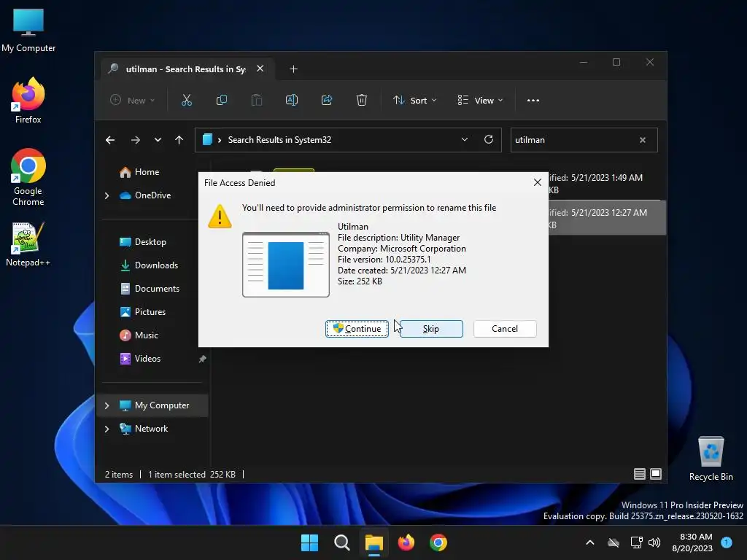This screenshot has width=747, height=560.
Task: Switch to details view in status bar
Action: click(x=639, y=474)
